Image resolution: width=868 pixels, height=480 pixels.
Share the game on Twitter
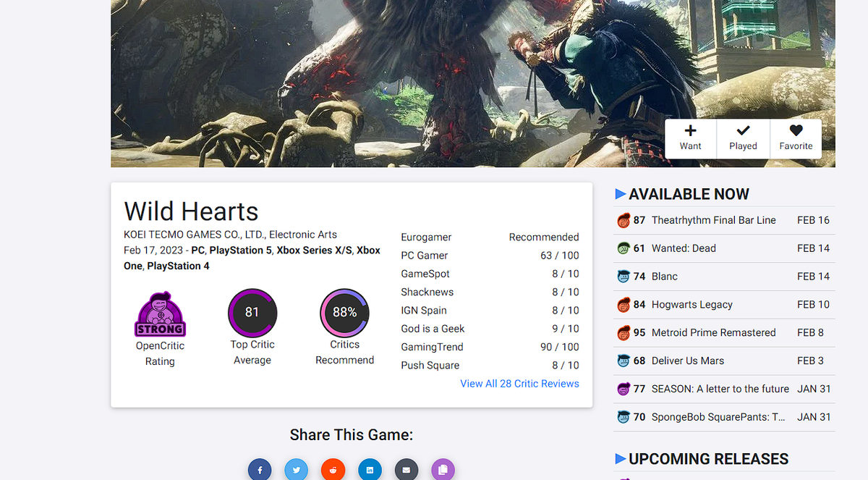(x=297, y=470)
